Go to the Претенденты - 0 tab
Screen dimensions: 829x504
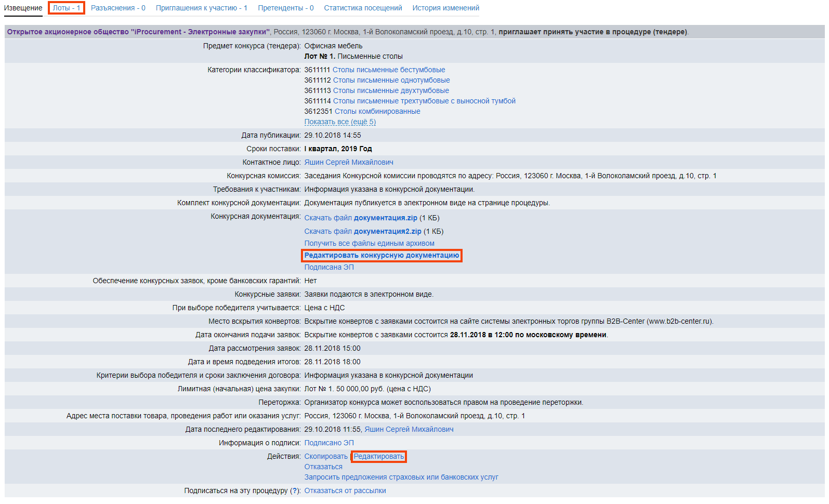coord(285,8)
